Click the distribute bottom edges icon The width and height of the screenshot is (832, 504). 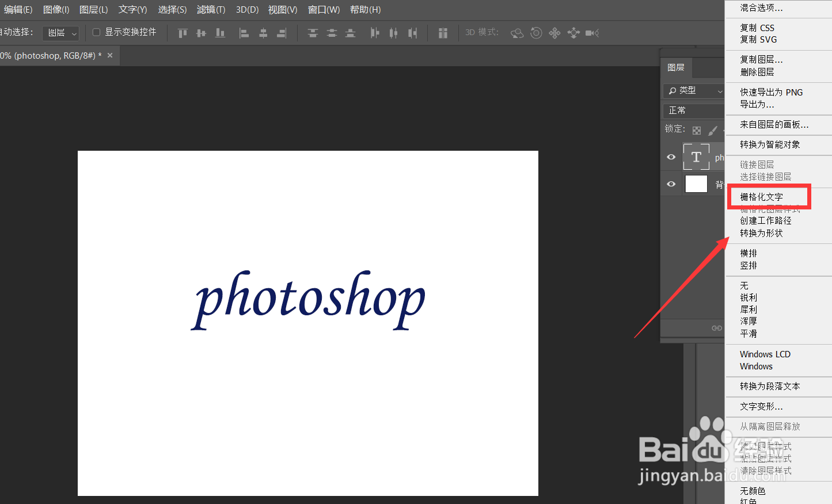click(x=350, y=33)
